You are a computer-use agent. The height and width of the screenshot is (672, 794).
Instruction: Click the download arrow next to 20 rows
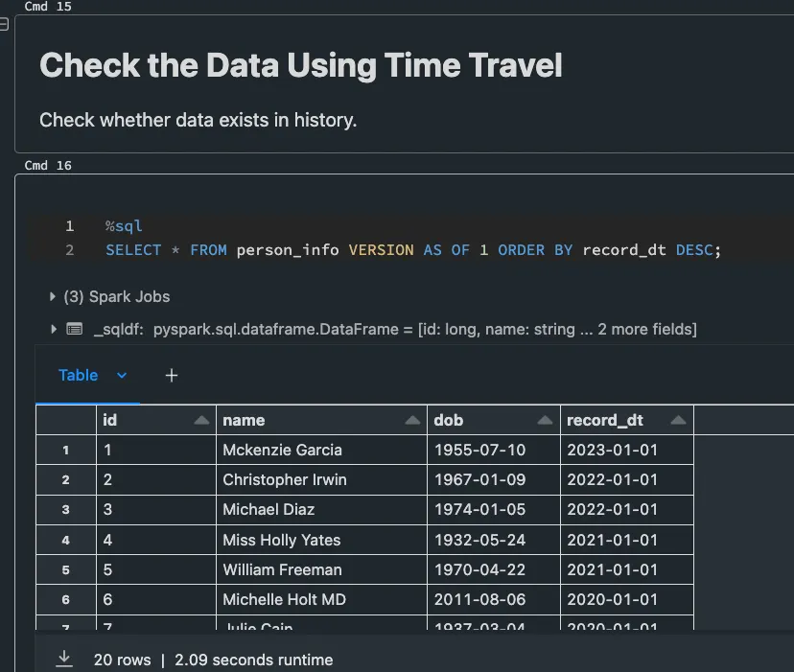coord(64,659)
